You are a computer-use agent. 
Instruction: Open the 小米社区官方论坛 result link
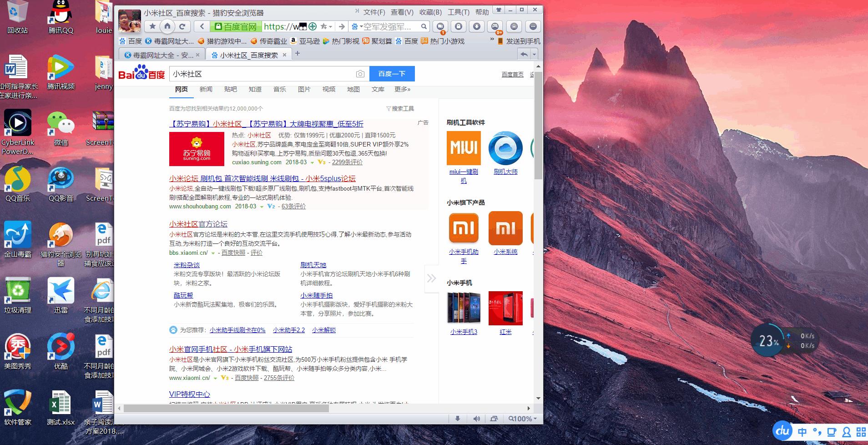click(x=198, y=224)
